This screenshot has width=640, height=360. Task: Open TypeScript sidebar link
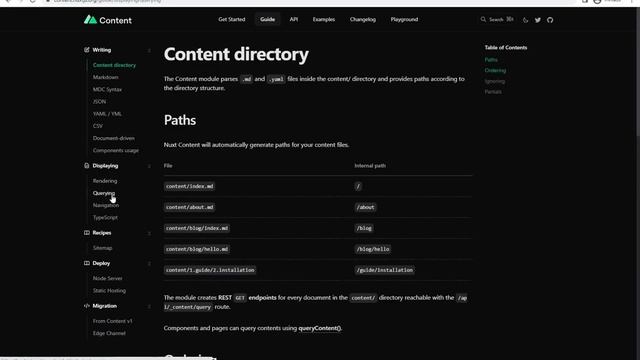[x=105, y=218]
